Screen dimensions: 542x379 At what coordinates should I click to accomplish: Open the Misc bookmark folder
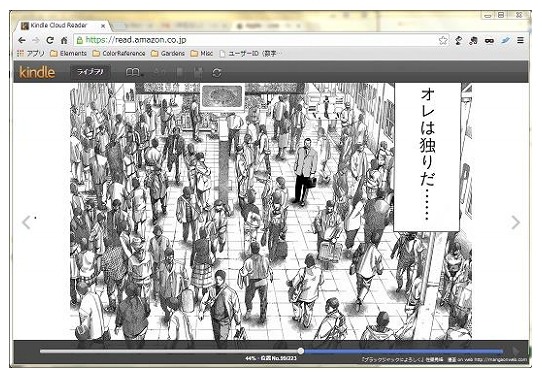click(202, 53)
